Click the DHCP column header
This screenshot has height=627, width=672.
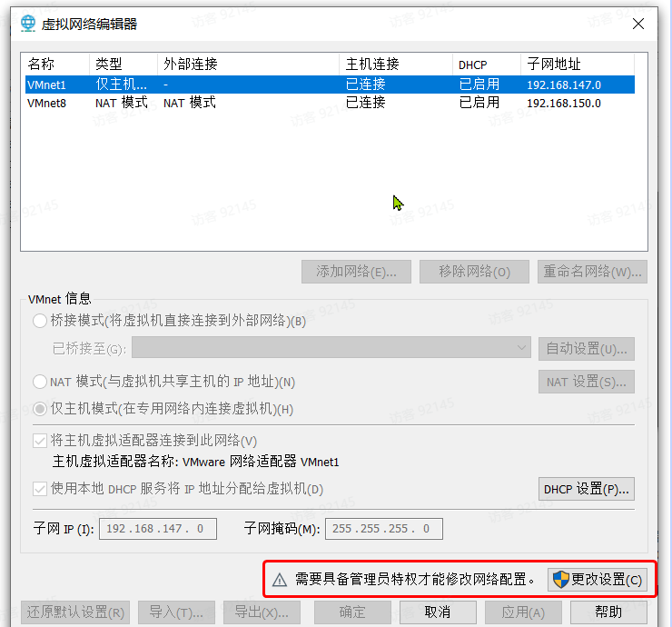click(x=487, y=65)
